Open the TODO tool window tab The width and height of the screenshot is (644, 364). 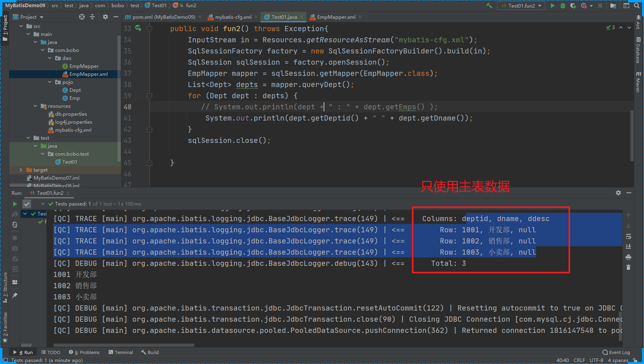[x=51, y=352]
